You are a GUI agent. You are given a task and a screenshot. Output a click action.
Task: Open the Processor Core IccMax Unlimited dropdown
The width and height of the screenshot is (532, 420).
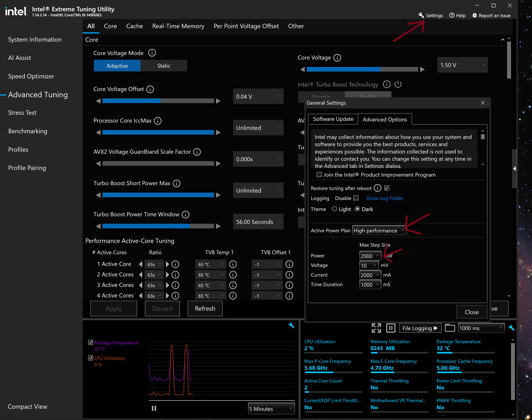pos(258,128)
